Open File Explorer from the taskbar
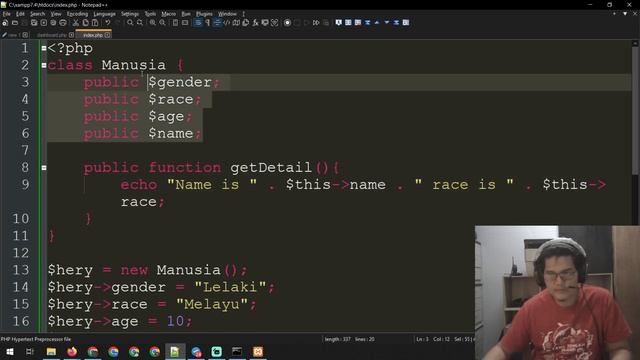This screenshot has width=640, height=360. click(x=51, y=351)
